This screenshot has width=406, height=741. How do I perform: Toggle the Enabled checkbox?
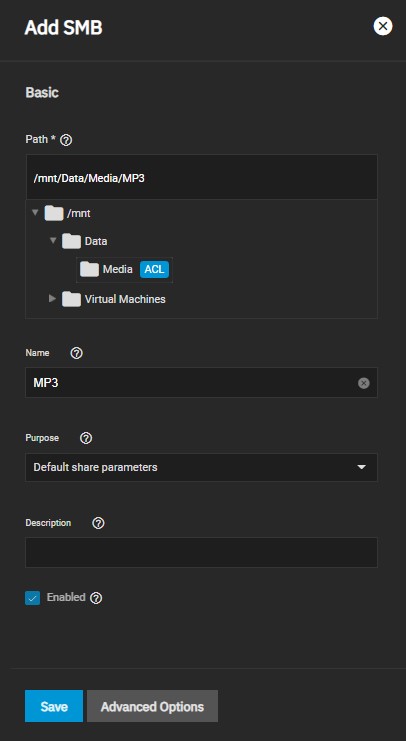pos(33,598)
